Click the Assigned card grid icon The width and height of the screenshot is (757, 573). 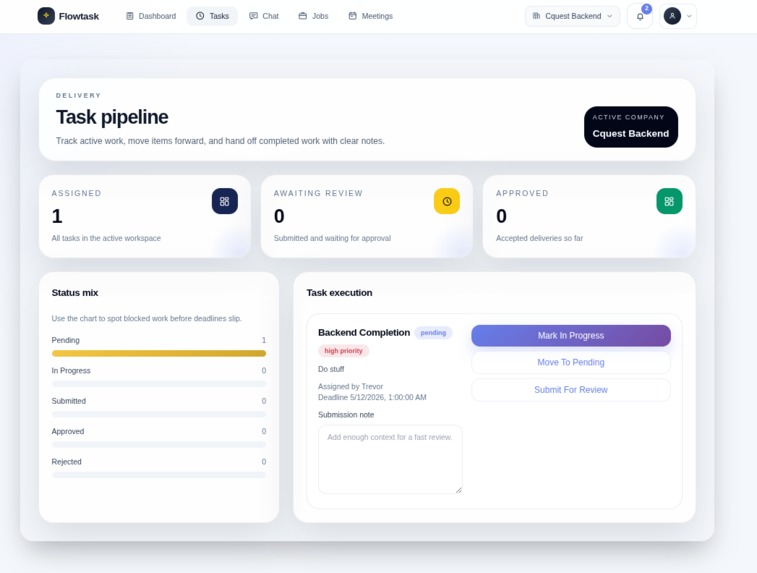[x=224, y=201]
